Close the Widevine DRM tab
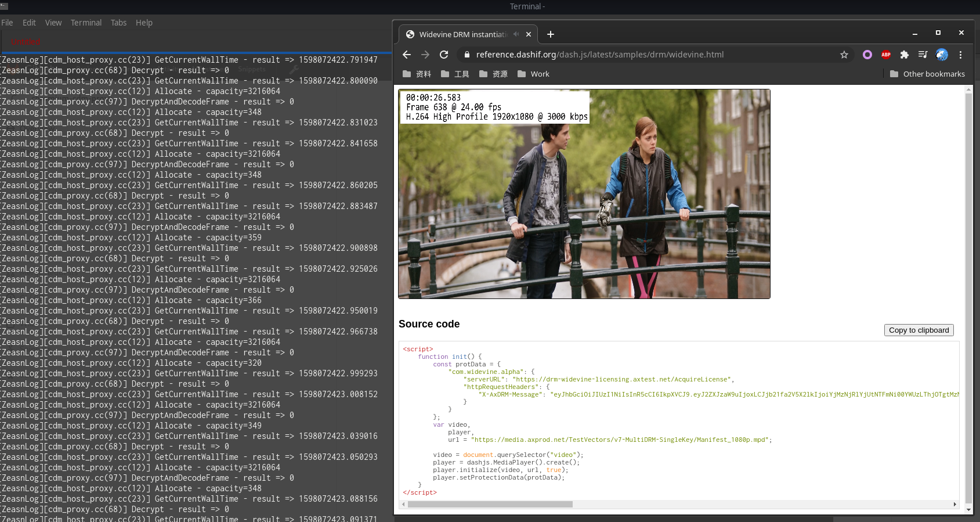Image resolution: width=980 pixels, height=522 pixels. tap(529, 34)
